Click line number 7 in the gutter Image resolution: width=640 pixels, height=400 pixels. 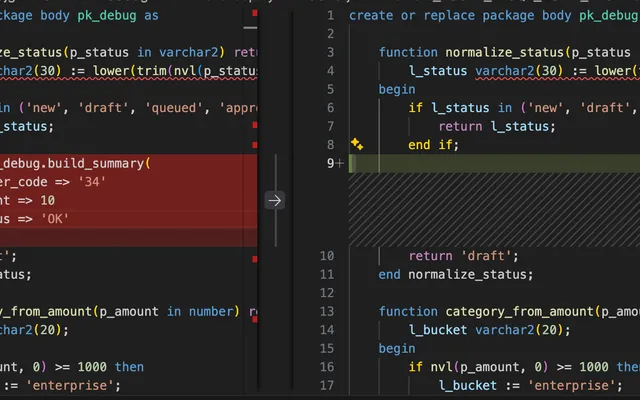[x=330, y=127]
